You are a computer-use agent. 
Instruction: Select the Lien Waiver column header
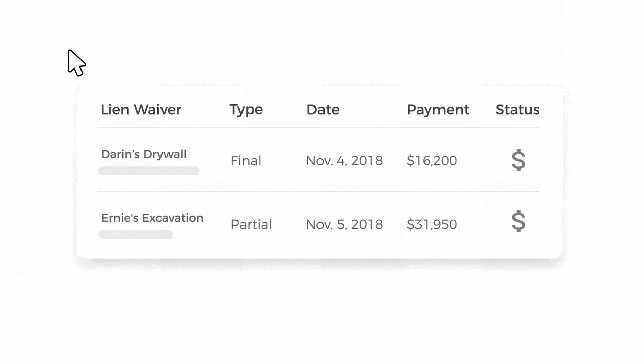(x=141, y=110)
